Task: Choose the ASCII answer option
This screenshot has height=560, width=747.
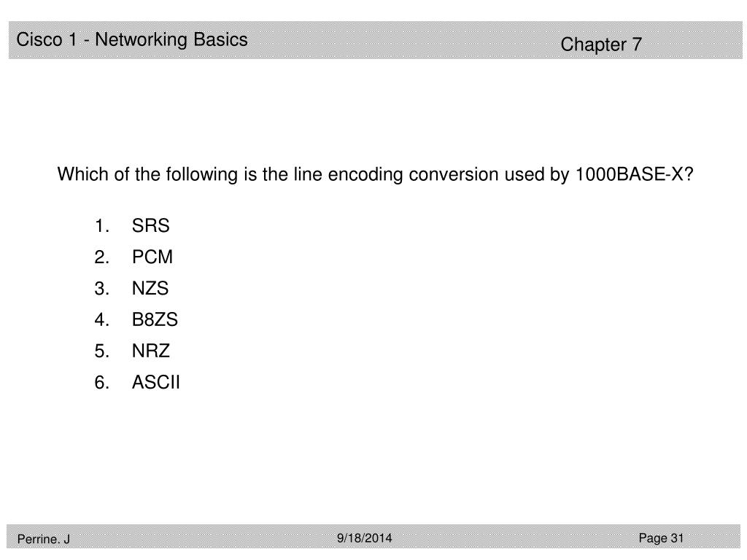Action: coord(156,382)
